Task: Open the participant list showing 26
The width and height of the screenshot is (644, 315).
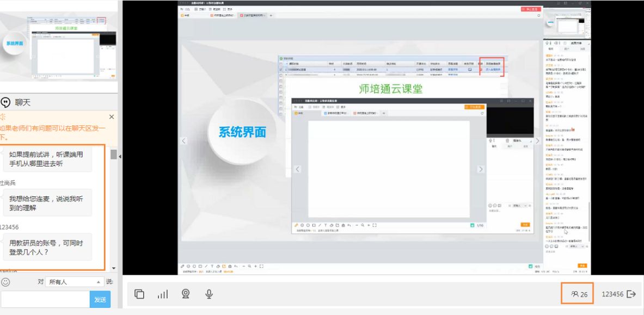Action: point(579,294)
